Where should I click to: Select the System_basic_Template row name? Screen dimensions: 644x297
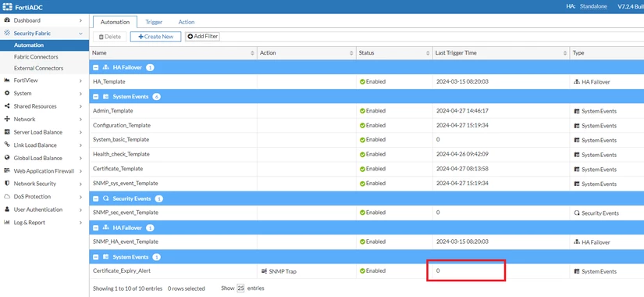tap(121, 139)
